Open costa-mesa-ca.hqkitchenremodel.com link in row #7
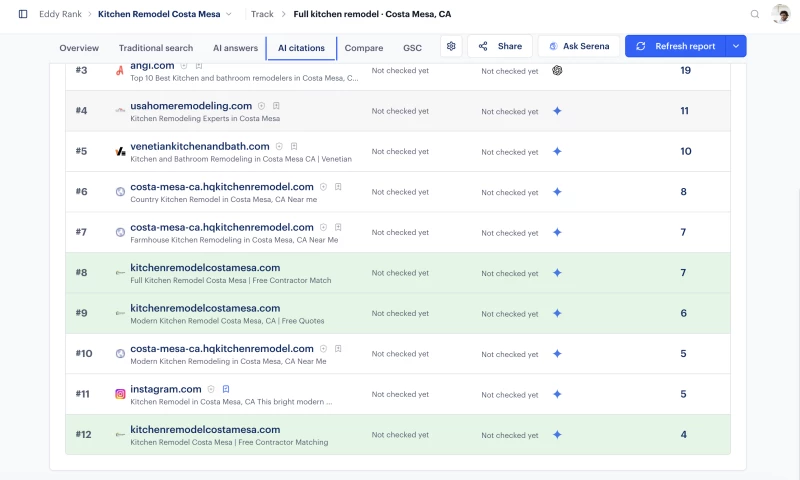 pos(222,227)
